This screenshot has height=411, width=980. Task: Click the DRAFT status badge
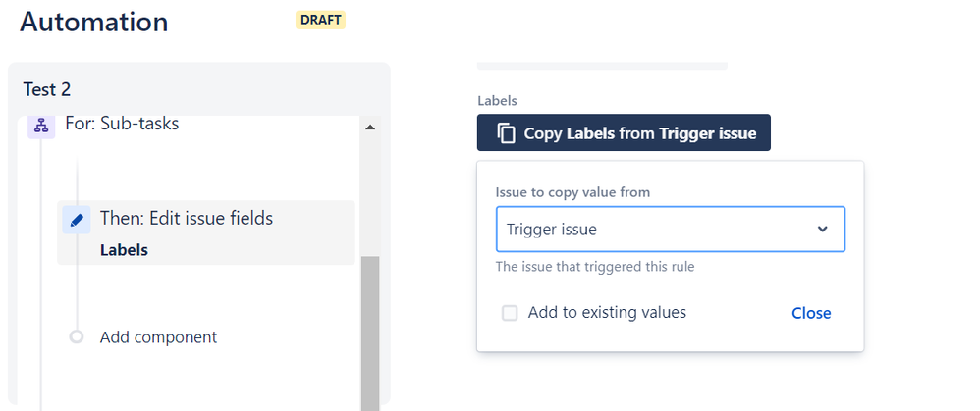click(x=320, y=20)
